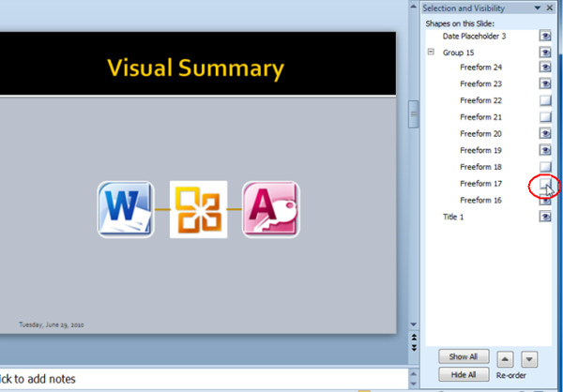The height and width of the screenshot is (392, 563).
Task: Select Group 15 in shapes list
Action: tap(458, 53)
